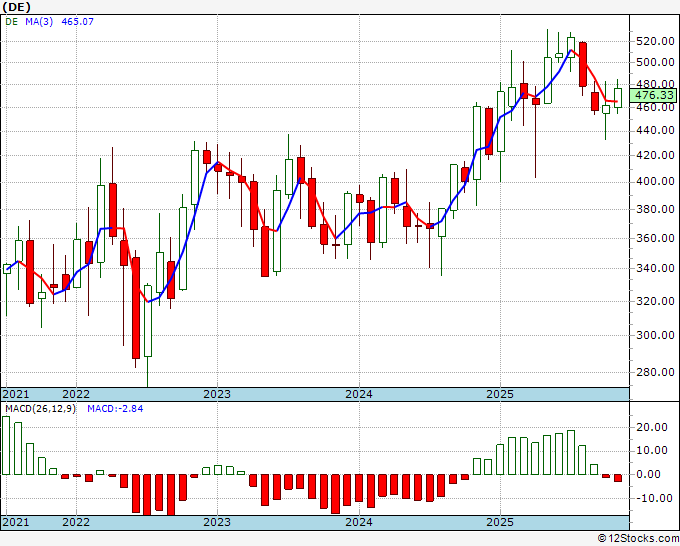Screen dimensions: 680x546
Task: Click the 280.00 price axis label
Action: coord(655,372)
